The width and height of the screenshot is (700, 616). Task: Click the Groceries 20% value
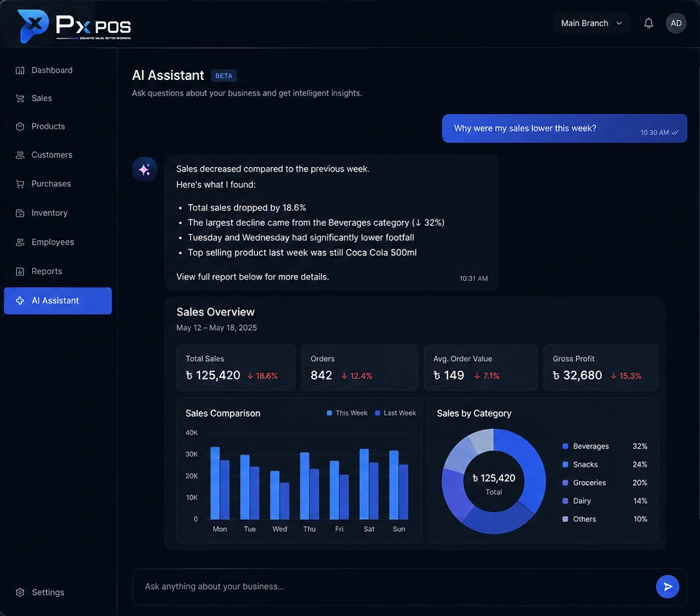click(640, 483)
